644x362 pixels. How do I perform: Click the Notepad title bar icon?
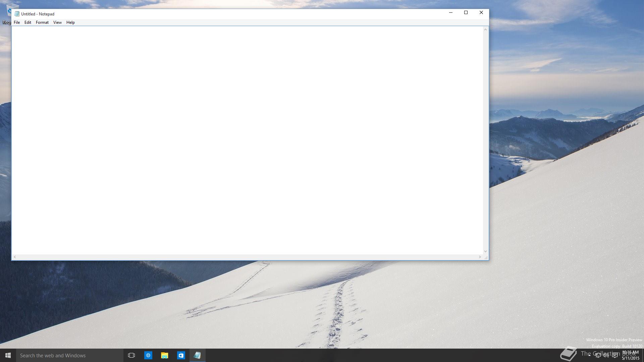[x=17, y=14]
